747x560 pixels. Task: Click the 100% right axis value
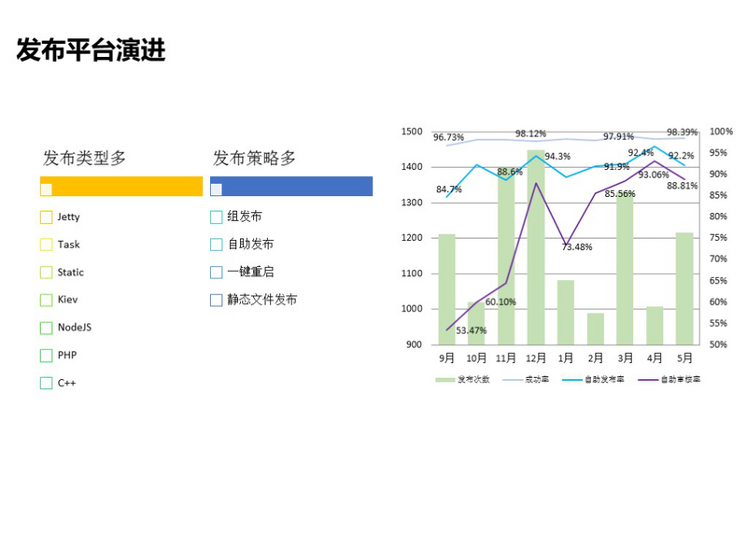point(721,132)
